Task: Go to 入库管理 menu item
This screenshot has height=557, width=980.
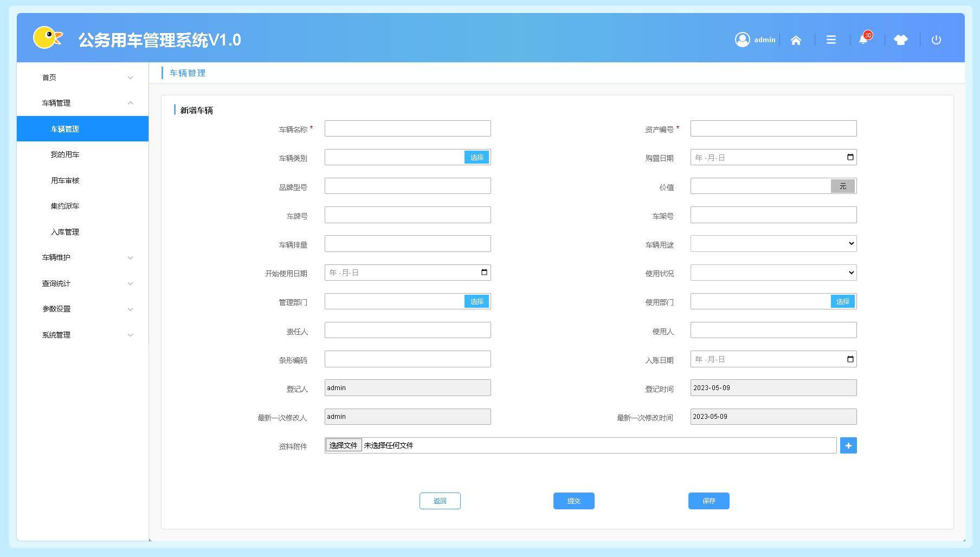Action: coord(65,232)
